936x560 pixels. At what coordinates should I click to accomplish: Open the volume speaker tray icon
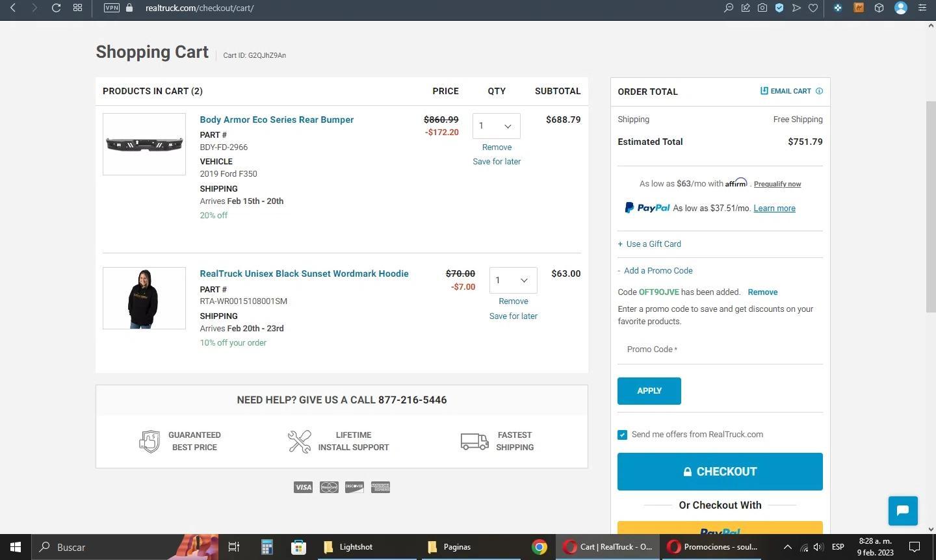click(x=818, y=547)
